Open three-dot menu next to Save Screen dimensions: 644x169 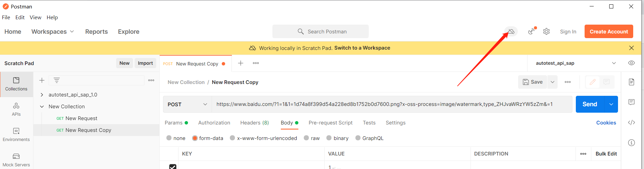(x=568, y=82)
